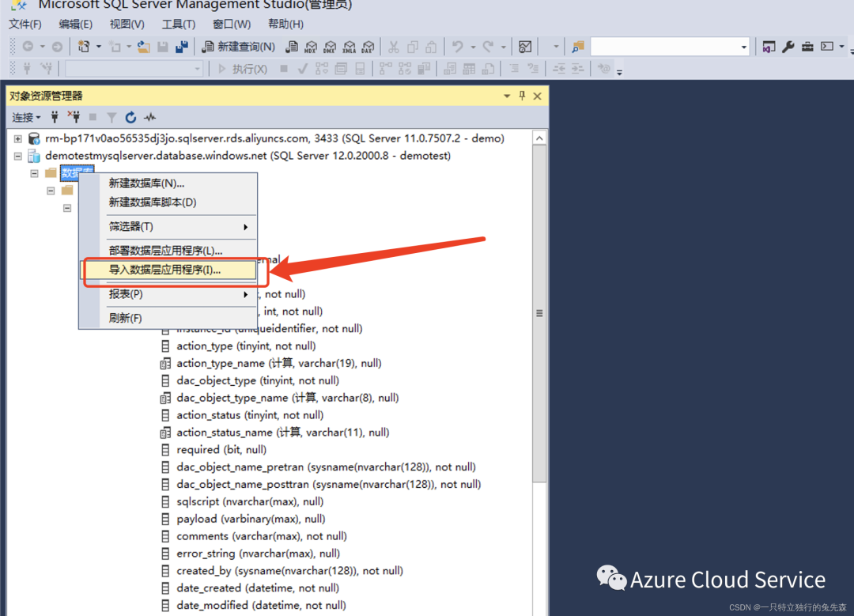Click the Toolbox icon in toolbar

click(x=807, y=47)
